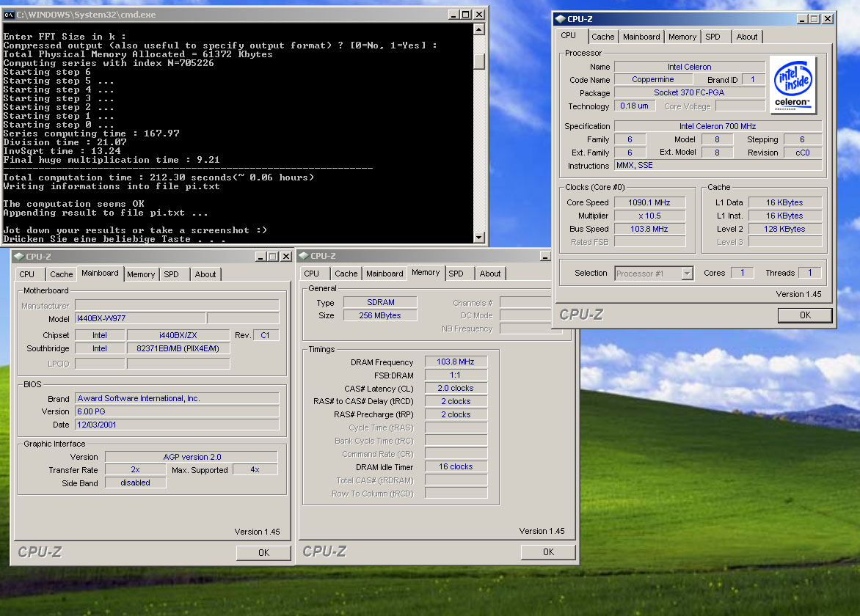Screen dimensions: 860x616
Task: Click the cmd.exe title bar icon
Action: pyautogui.click(x=9, y=14)
